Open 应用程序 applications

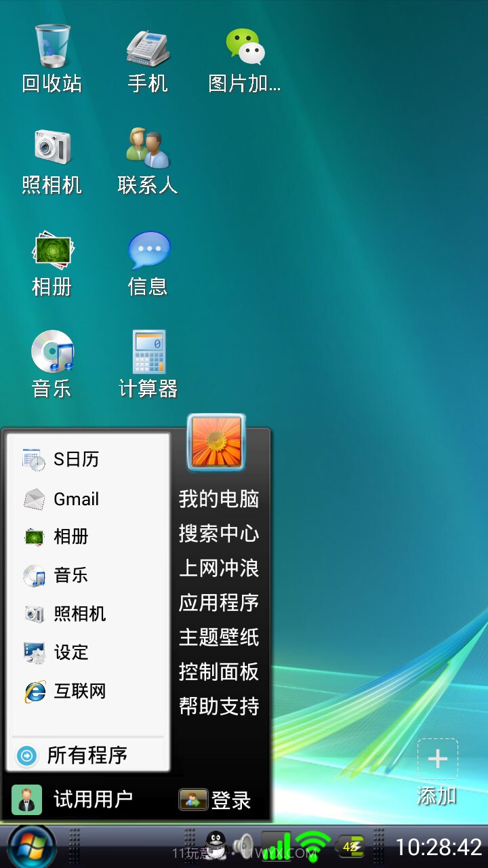pos(219,603)
